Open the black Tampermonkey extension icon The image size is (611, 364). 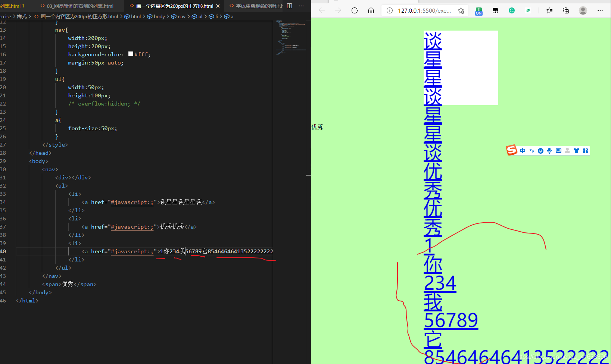tap(495, 10)
